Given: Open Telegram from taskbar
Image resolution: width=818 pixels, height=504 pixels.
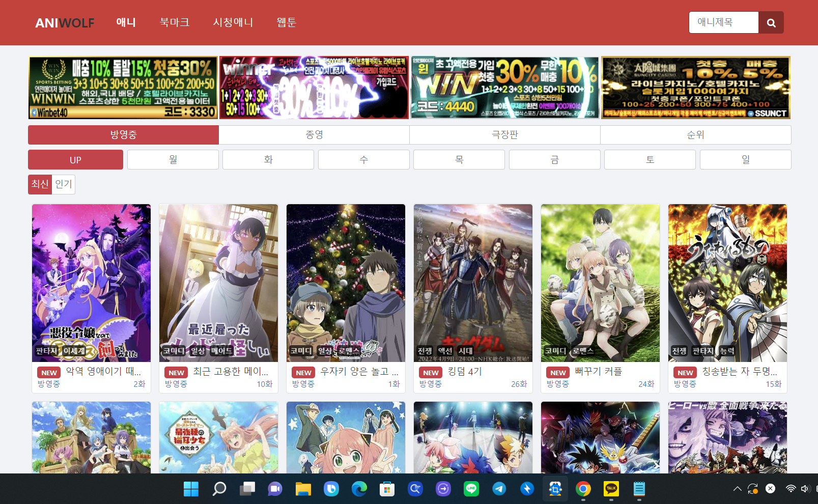Looking at the screenshot, I should pyautogui.click(x=499, y=489).
